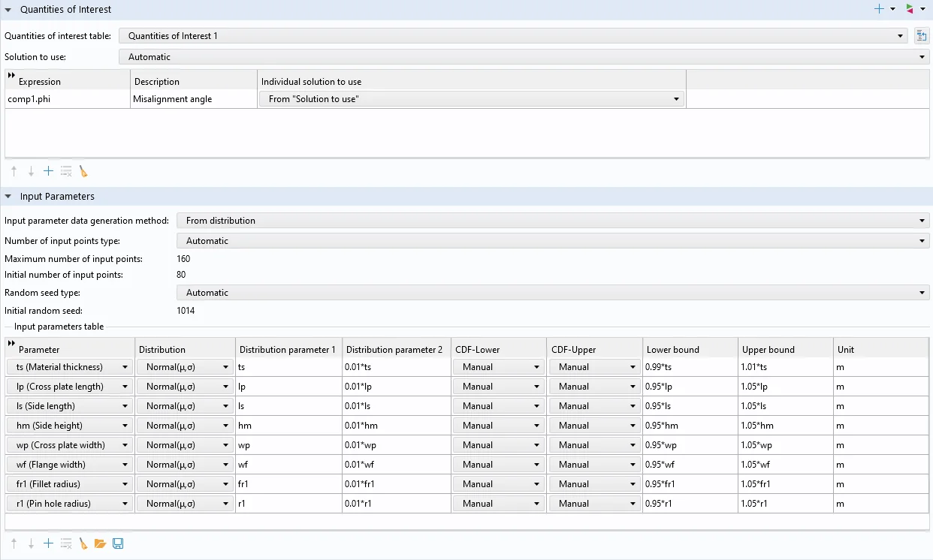The height and width of the screenshot is (560, 933).
Task: Open the Individual solution to use dropdown
Action: point(471,99)
